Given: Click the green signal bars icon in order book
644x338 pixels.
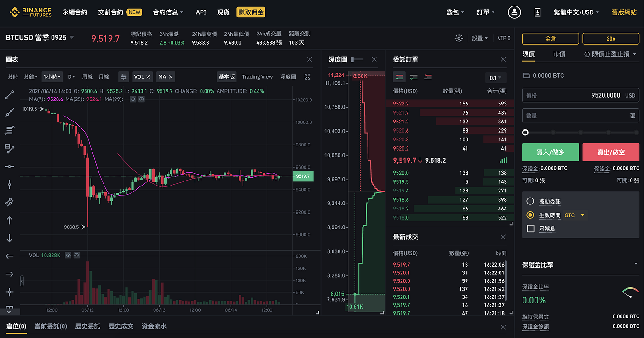Looking at the screenshot, I should 503,160.
